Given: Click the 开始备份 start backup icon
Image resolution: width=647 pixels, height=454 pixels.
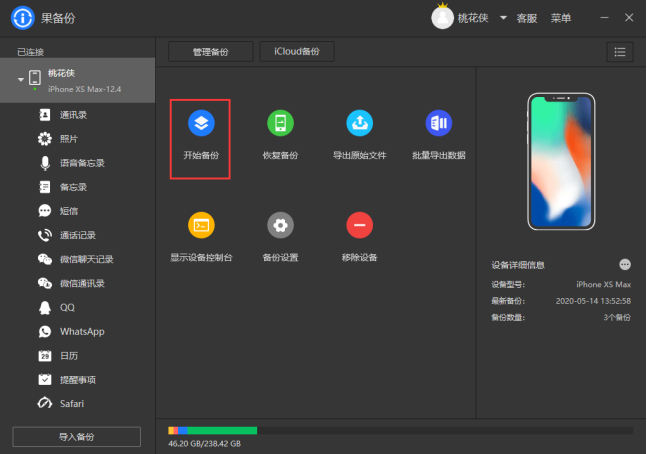Looking at the screenshot, I should [x=201, y=123].
